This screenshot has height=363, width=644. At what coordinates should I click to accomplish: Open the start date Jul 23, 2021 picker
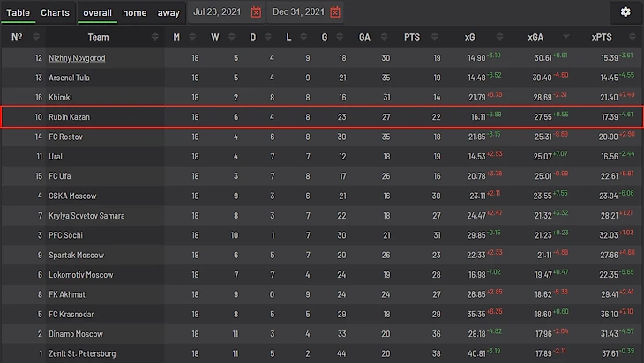(218, 12)
